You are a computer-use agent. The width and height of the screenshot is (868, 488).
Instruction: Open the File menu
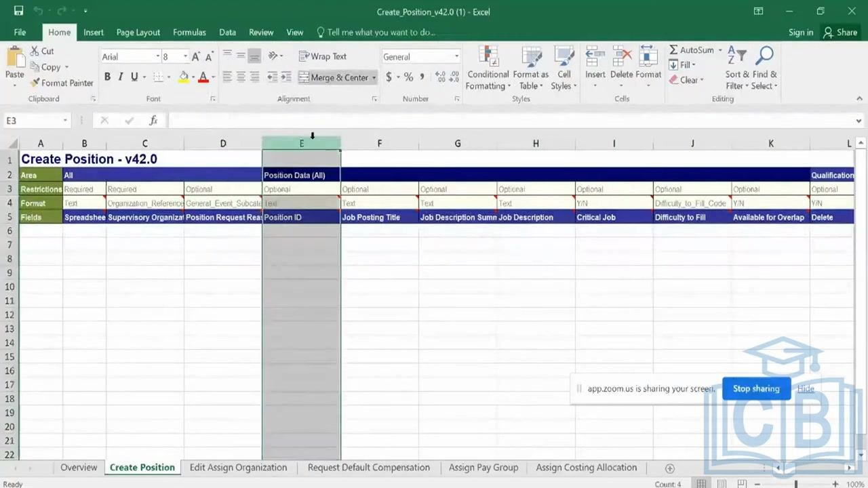pyautogui.click(x=20, y=32)
